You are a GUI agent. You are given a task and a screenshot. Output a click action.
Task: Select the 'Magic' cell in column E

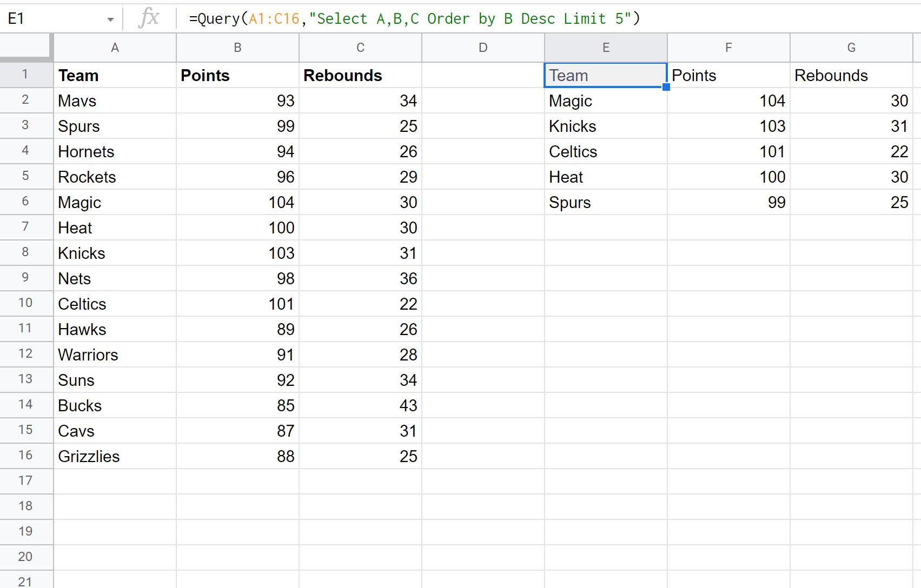coord(606,101)
